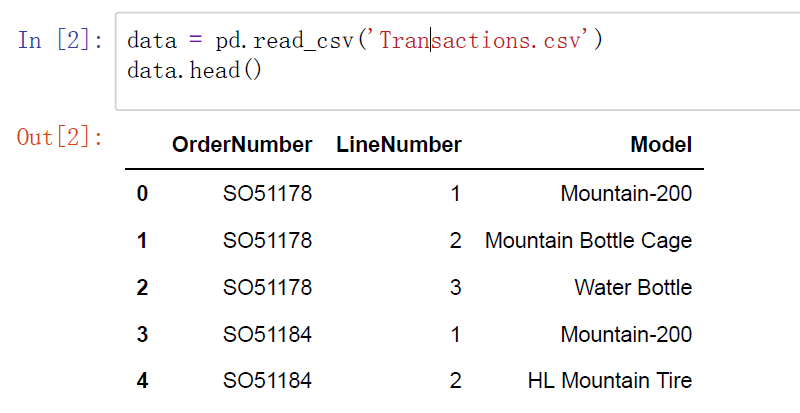The width and height of the screenshot is (800, 413).
Task: Select the OrderNumber column header
Action: click(x=242, y=145)
